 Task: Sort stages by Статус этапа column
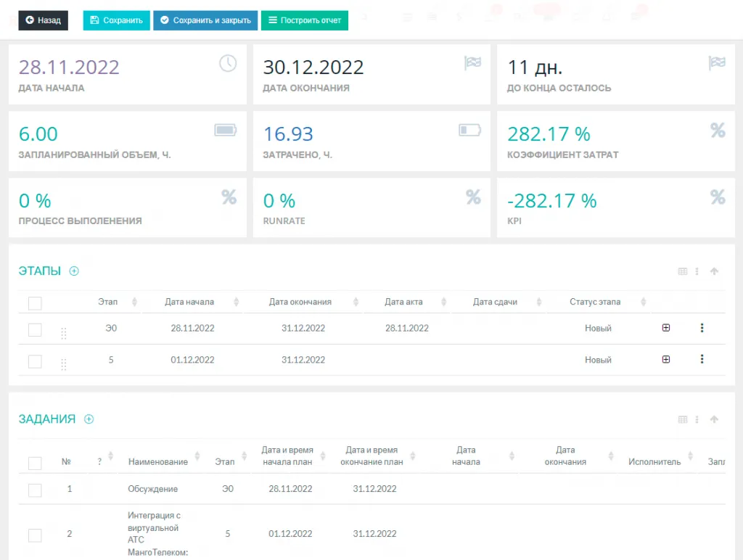point(595,302)
